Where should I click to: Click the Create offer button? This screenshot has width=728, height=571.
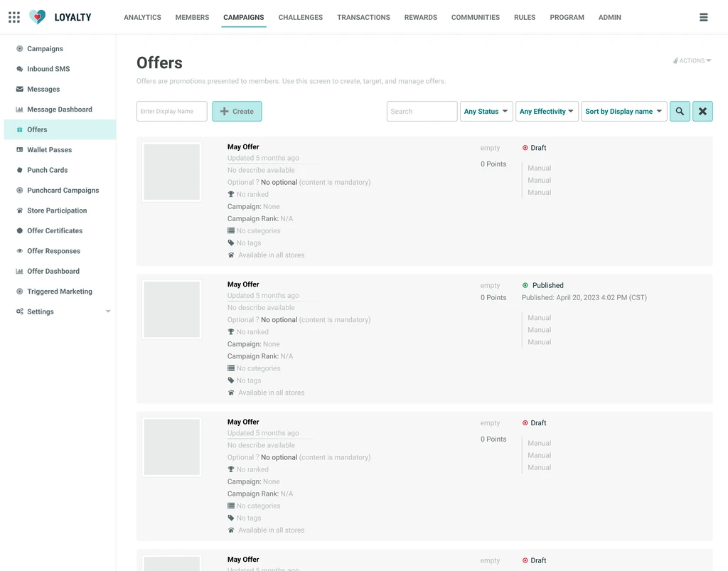coord(237,112)
